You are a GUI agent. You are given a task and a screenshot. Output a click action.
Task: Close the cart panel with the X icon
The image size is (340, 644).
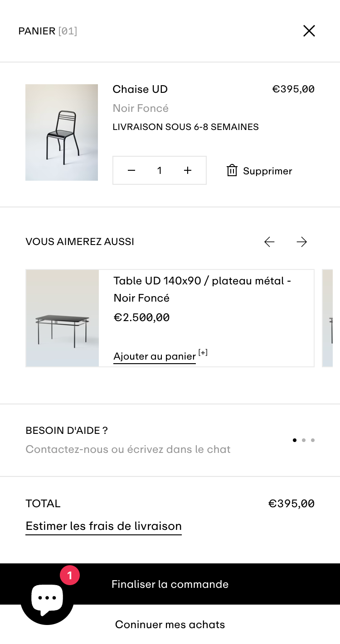(x=309, y=31)
